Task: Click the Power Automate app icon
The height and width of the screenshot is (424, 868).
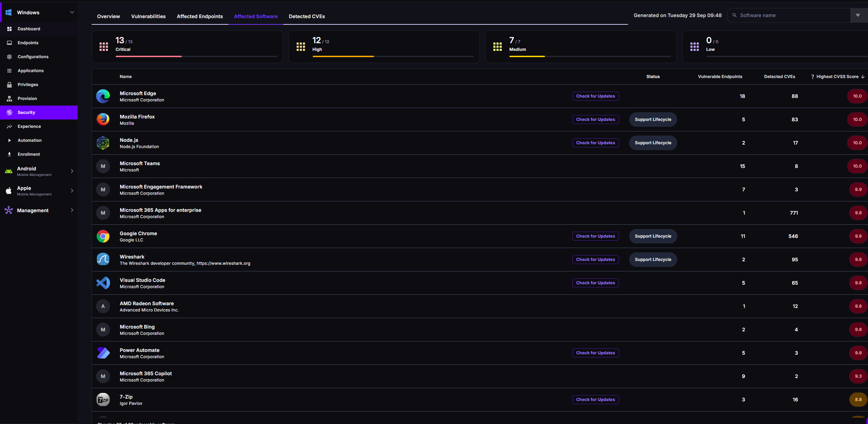Action: 103,353
